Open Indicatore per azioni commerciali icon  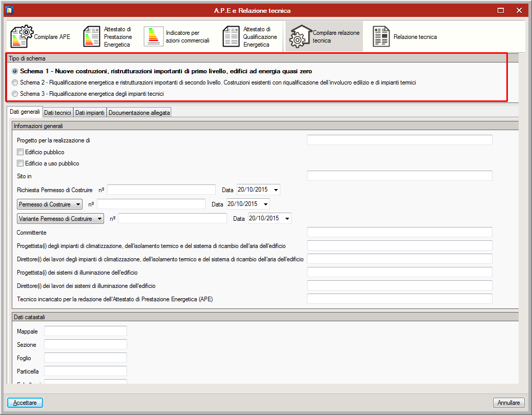click(153, 36)
